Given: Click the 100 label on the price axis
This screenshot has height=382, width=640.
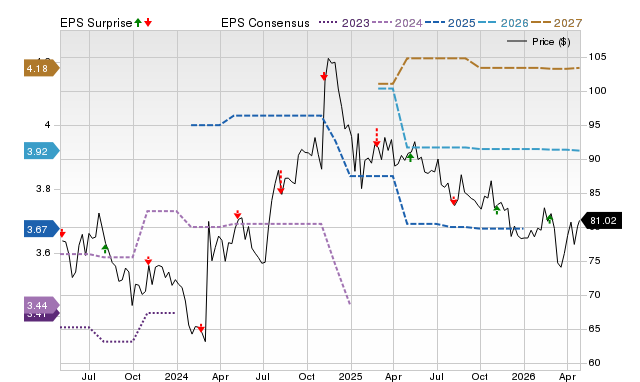Looking at the screenshot, I should click(597, 91).
